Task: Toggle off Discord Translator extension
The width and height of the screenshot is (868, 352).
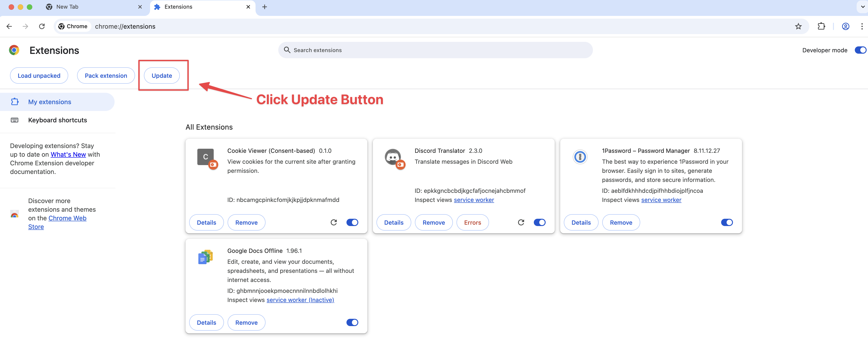Action: point(539,222)
